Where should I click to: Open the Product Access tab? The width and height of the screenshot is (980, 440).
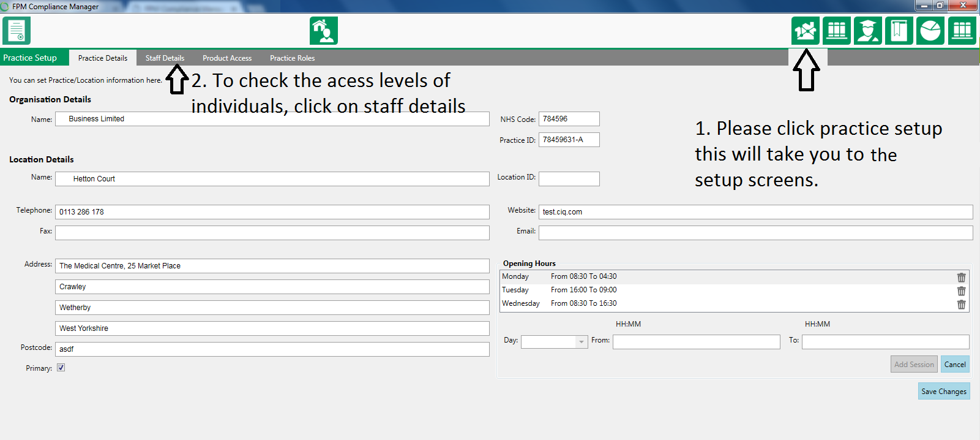click(x=227, y=58)
